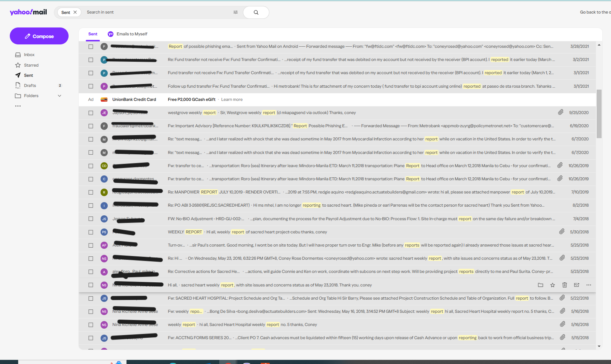
Task: Click the A avatar on Corrective actions email
Action: pos(104,272)
